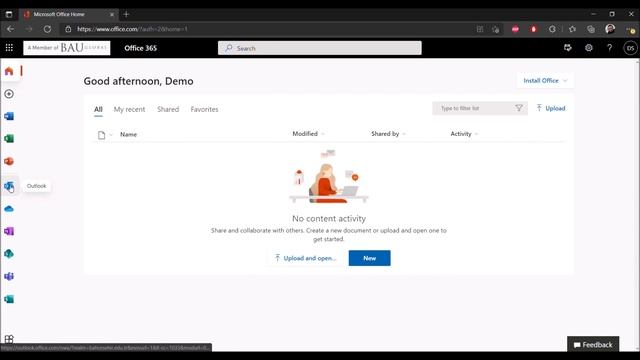Sort by Modified column
Screen dimensions: 640x360
(309, 134)
